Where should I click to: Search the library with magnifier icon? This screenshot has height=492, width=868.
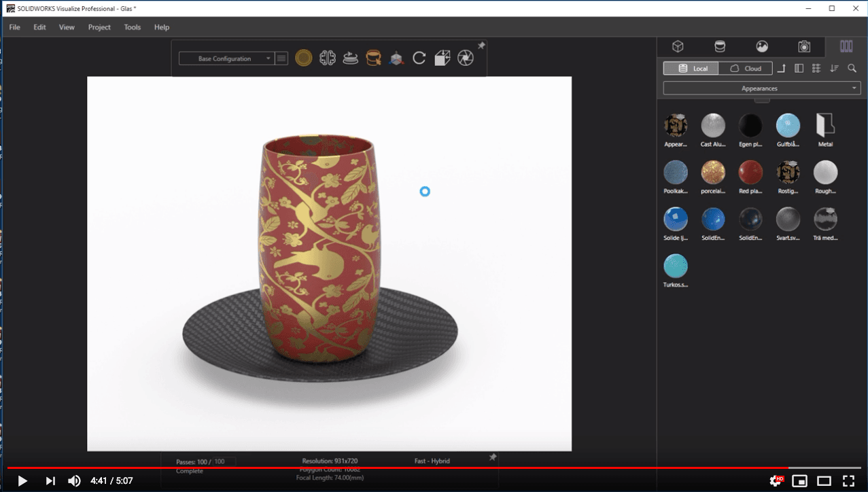click(x=852, y=69)
